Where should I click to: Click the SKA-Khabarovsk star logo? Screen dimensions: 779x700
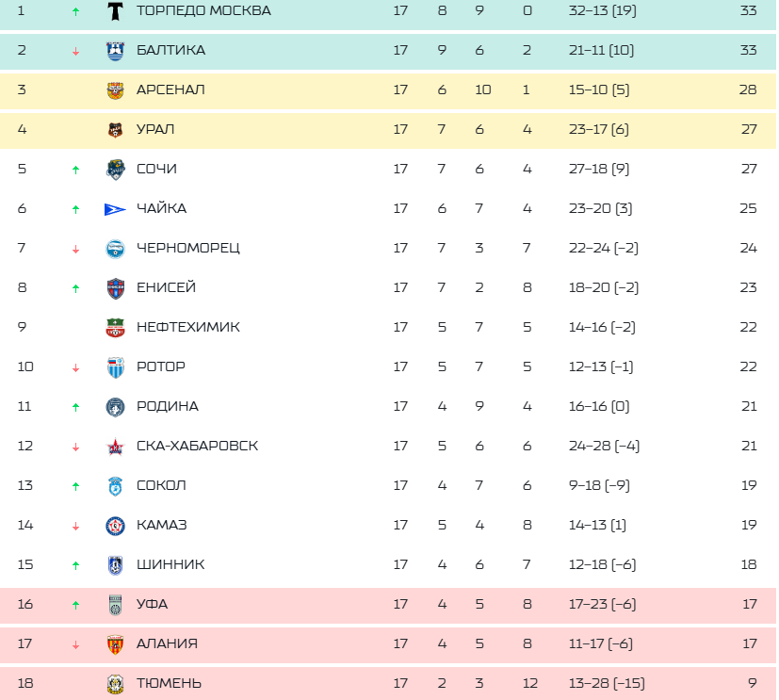[115, 447]
